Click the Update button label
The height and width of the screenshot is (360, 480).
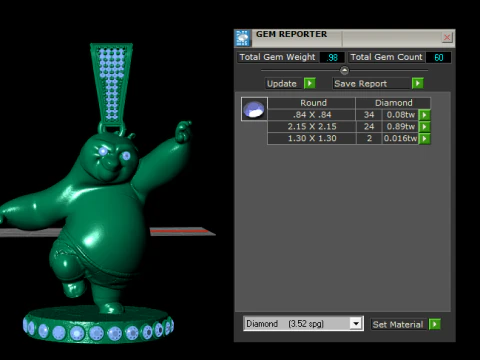[284, 83]
